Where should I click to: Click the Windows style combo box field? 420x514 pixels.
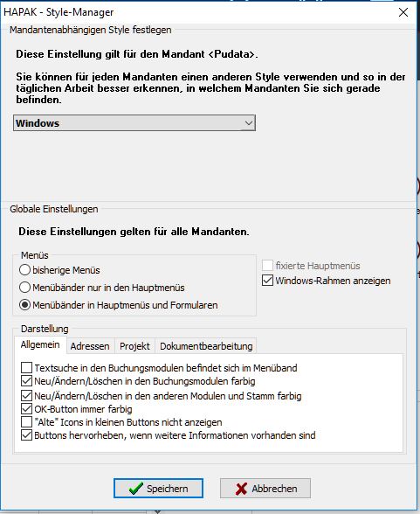(134, 123)
